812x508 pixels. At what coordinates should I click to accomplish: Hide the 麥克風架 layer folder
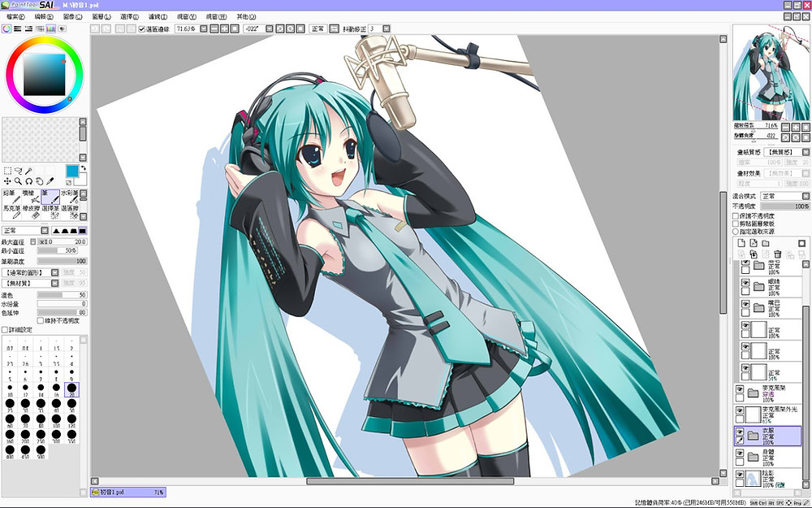(740, 389)
